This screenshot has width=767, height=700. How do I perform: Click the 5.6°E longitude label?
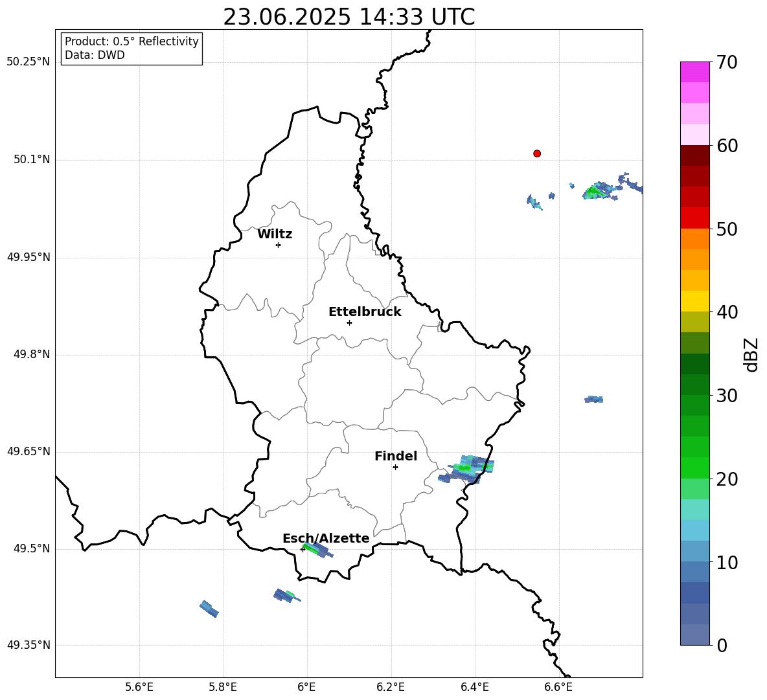pos(139,687)
